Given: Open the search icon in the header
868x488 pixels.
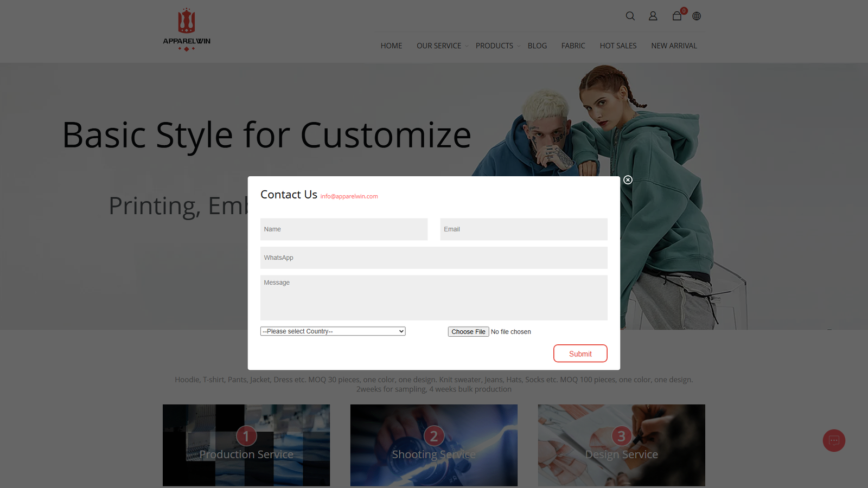Looking at the screenshot, I should coord(630,16).
